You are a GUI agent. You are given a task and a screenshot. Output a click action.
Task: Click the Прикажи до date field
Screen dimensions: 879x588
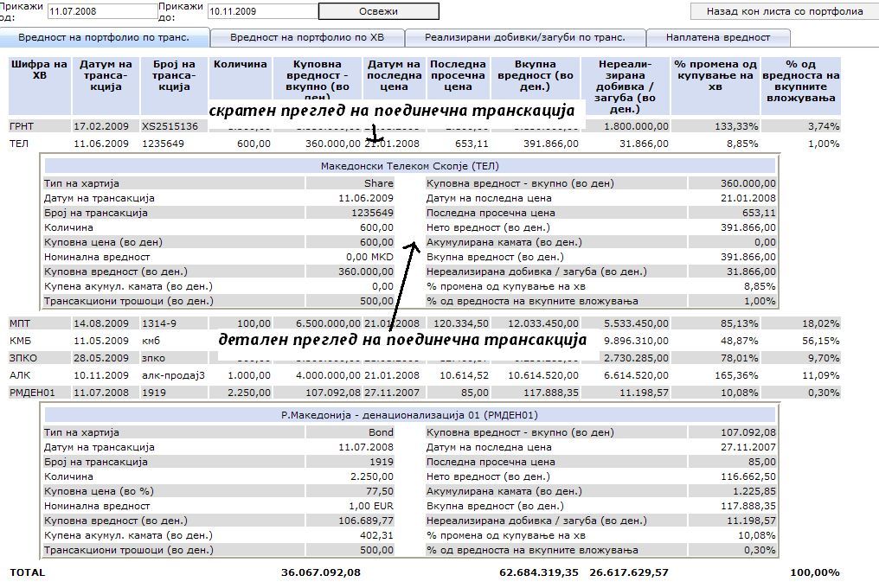(260, 11)
